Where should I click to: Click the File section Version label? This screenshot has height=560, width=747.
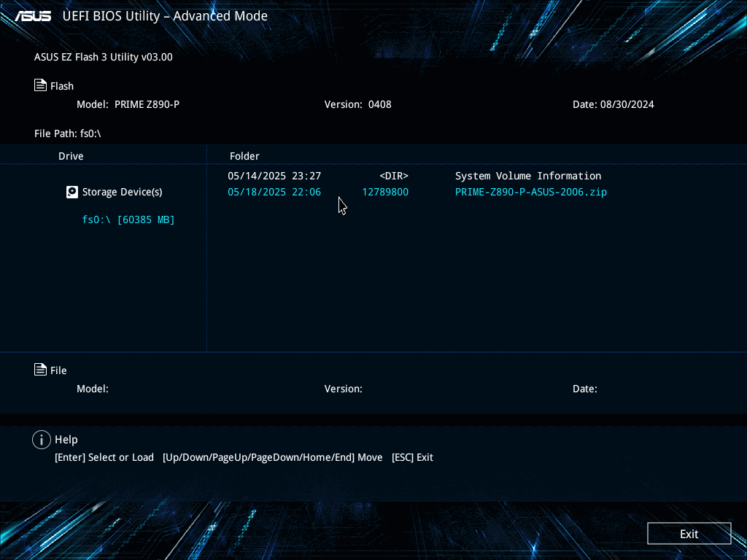click(x=344, y=389)
